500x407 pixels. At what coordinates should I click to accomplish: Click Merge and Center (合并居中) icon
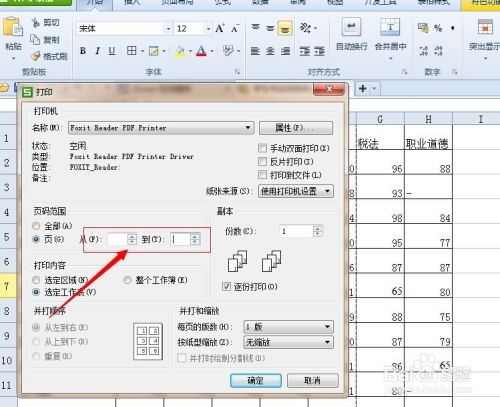pyautogui.click(x=390, y=27)
